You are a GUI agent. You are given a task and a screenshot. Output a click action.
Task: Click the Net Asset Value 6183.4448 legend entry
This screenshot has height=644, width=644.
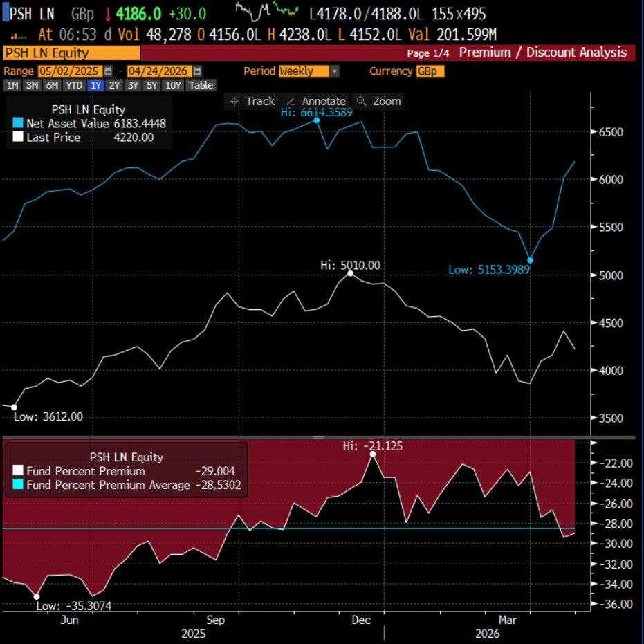coord(89,123)
